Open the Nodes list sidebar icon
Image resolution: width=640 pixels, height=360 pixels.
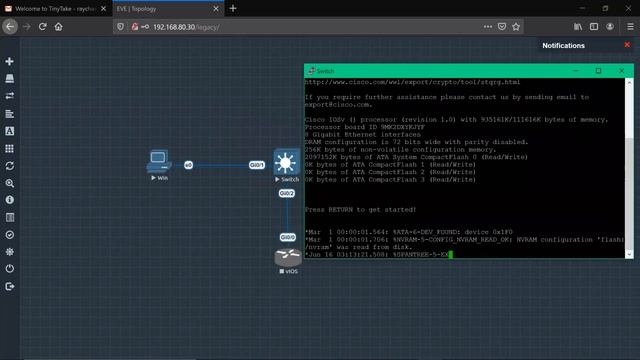[9, 78]
